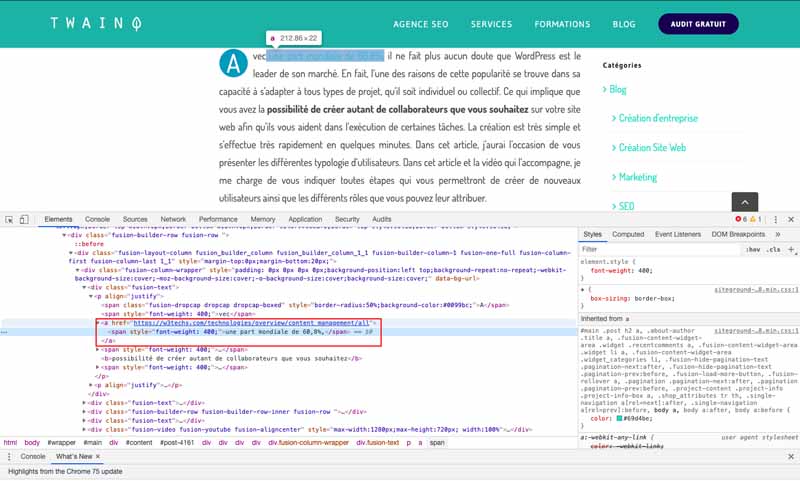Open the Performance tab
Viewport: 800px width, 481px height.
(218, 219)
